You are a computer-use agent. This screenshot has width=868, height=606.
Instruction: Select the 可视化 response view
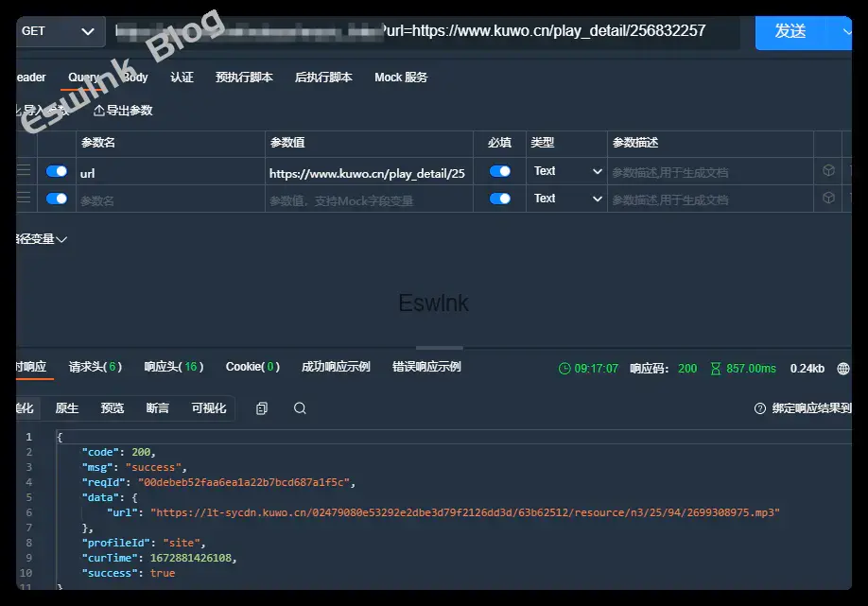(x=209, y=408)
